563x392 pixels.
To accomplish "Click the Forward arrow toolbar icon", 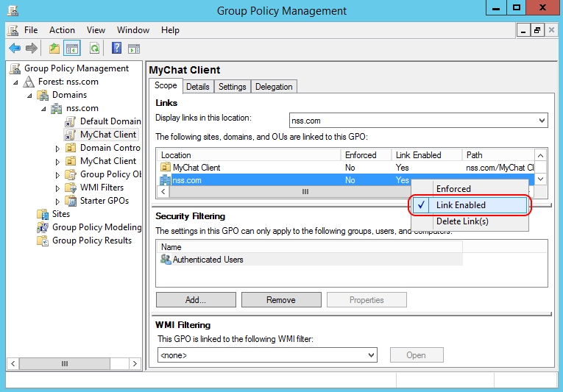I will [x=32, y=49].
